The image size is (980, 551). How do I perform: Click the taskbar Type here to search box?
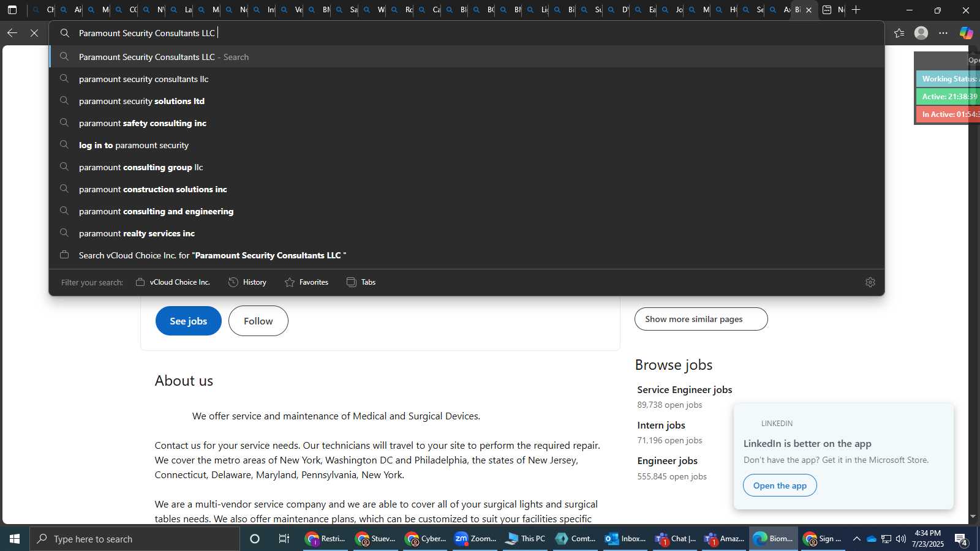tap(135, 539)
